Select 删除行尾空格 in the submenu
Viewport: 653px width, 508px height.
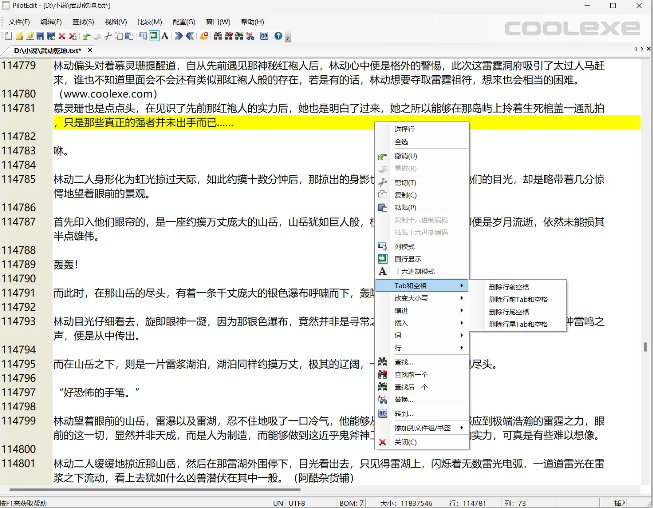(x=518, y=312)
